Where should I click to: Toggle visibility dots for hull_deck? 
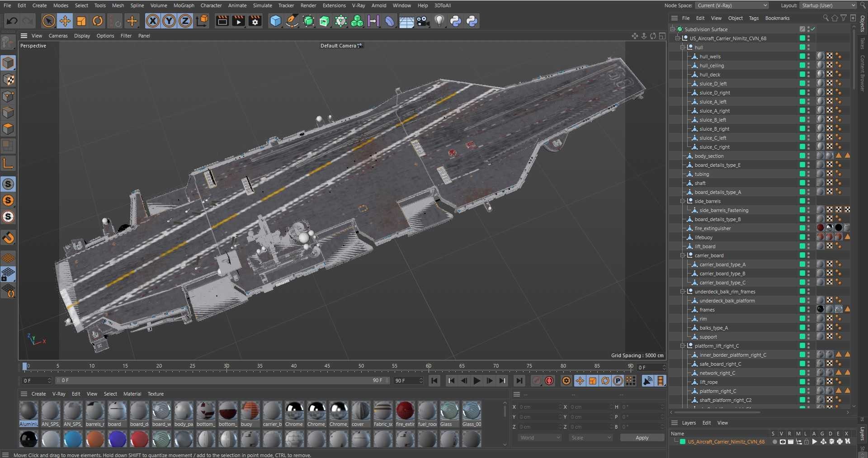coord(808,74)
